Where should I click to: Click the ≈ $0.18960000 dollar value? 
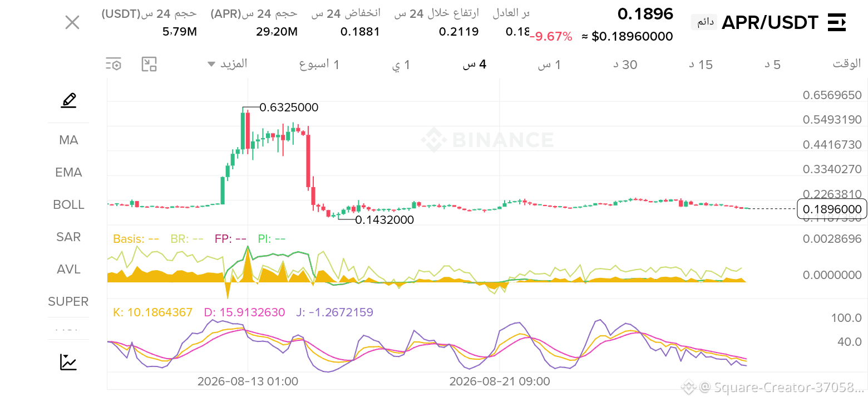[627, 37]
